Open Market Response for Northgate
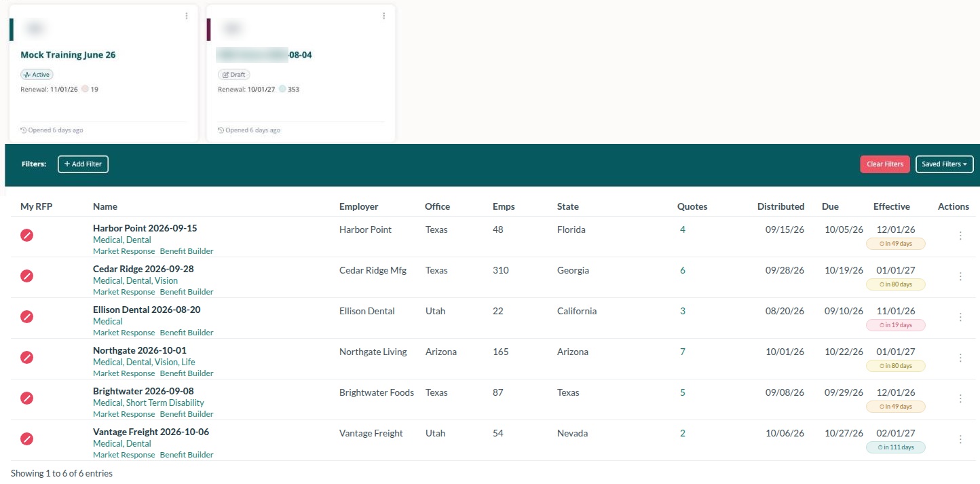Screen dimensions: 980x484 coord(124,373)
